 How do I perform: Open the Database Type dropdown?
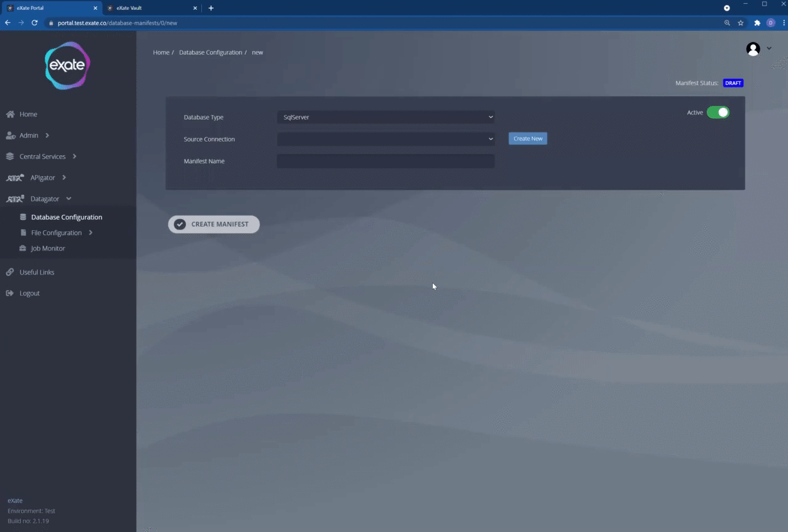point(385,117)
